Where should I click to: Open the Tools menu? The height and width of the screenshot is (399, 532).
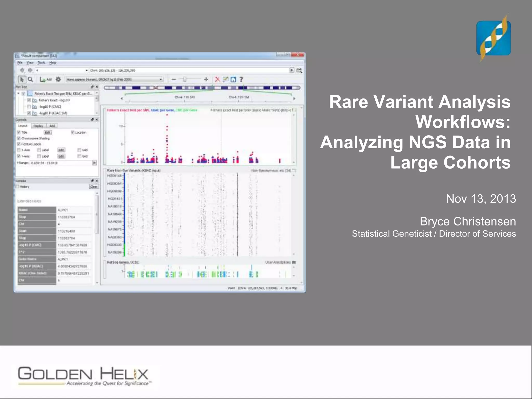(41, 63)
